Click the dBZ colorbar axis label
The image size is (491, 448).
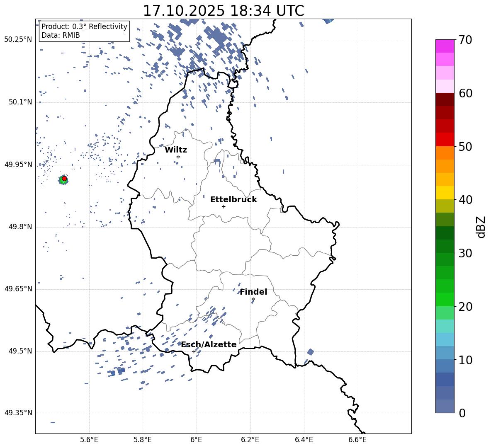(481, 227)
